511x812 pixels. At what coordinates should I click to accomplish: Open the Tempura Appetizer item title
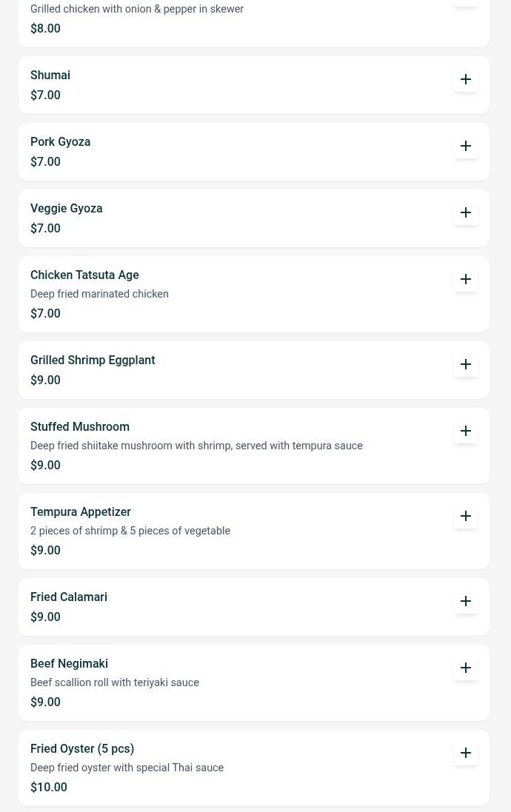pos(80,512)
